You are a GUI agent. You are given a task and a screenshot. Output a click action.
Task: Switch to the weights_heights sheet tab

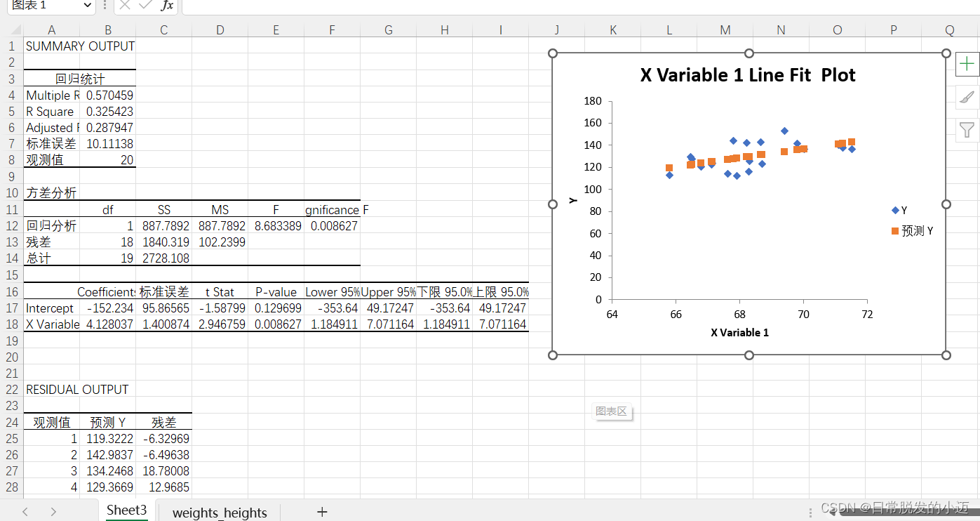220,513
